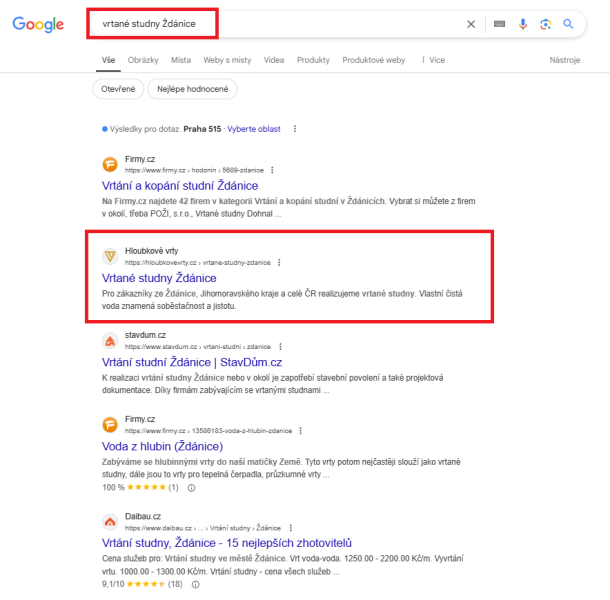Clear the search query with the X icon
The height and width of the screenshot is (600, 610).
tap(471, 24)
